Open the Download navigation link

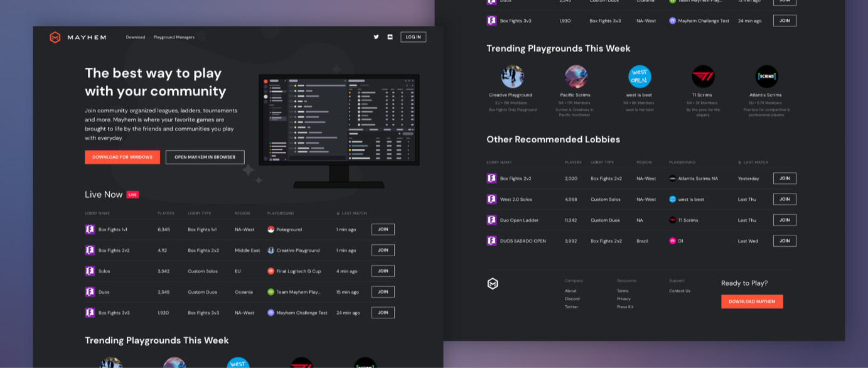point(136,37)
